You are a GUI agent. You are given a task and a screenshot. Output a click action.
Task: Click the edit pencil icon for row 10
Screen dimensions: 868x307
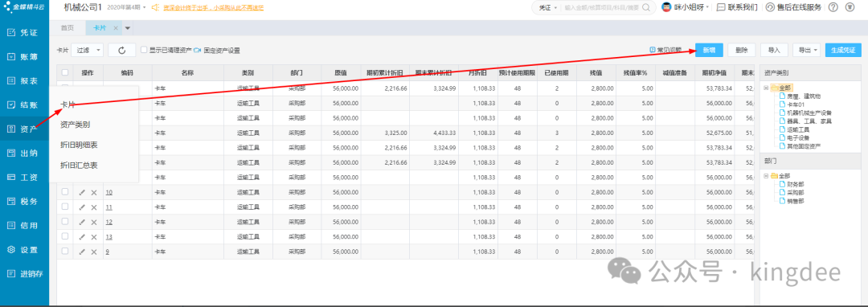click(x=82, y=193)
